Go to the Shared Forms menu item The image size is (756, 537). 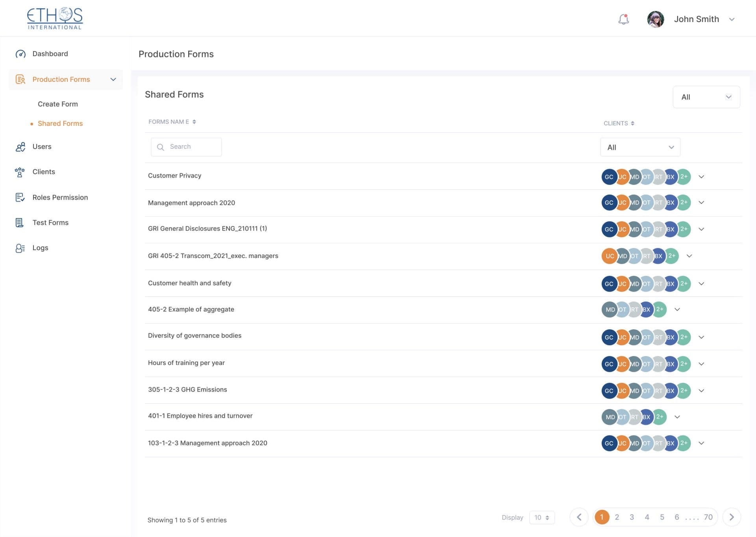[x=60, y=123]
